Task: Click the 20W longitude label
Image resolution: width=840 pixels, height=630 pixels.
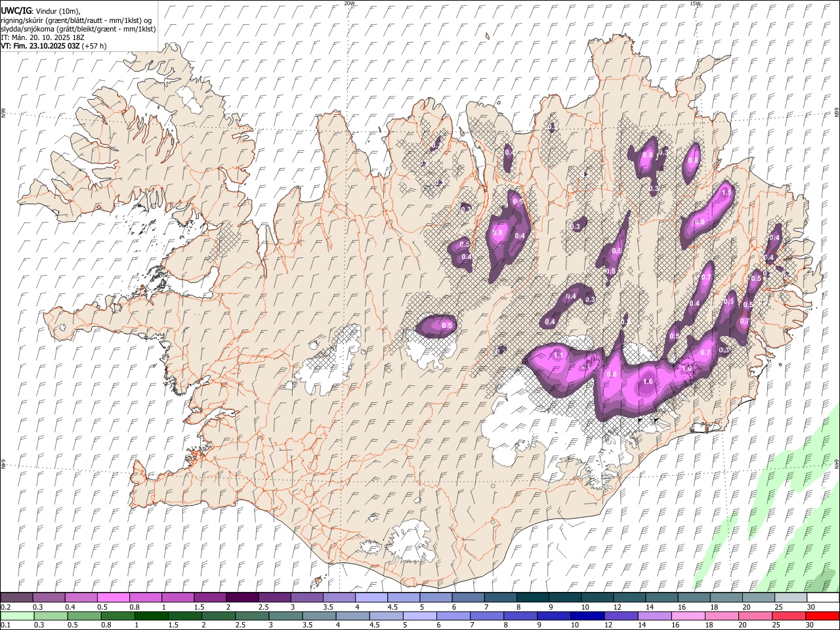Action: 349,3
